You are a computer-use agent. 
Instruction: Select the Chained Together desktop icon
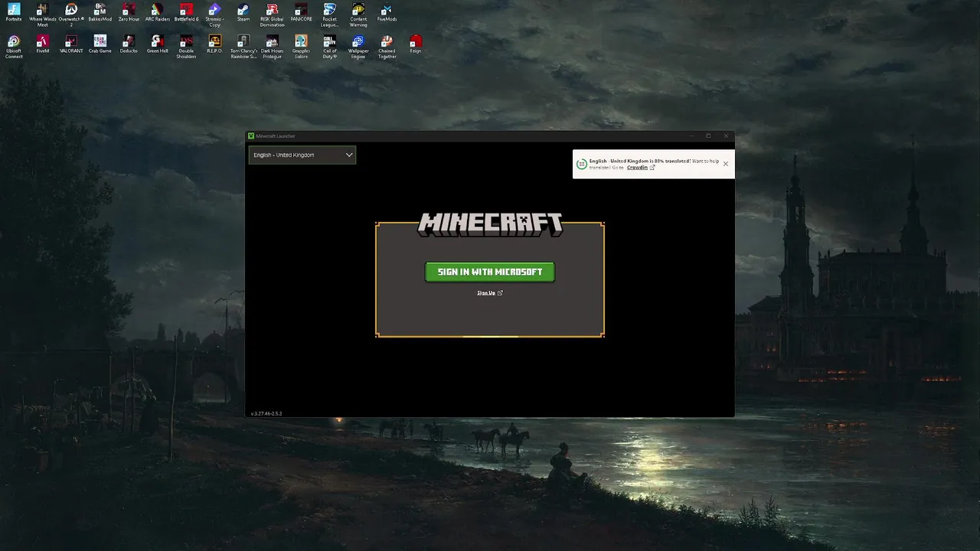click(x=387, y=46)
